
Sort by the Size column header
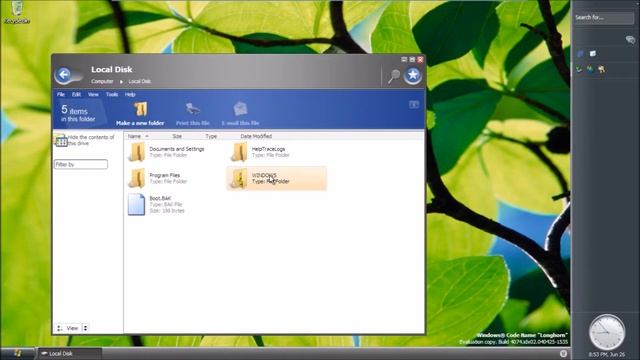(x=177, y=136)
